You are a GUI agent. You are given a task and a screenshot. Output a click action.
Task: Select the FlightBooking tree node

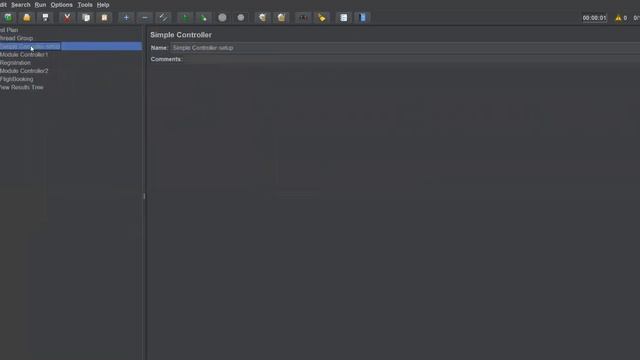pyautogui.click(x=17, y=79)
